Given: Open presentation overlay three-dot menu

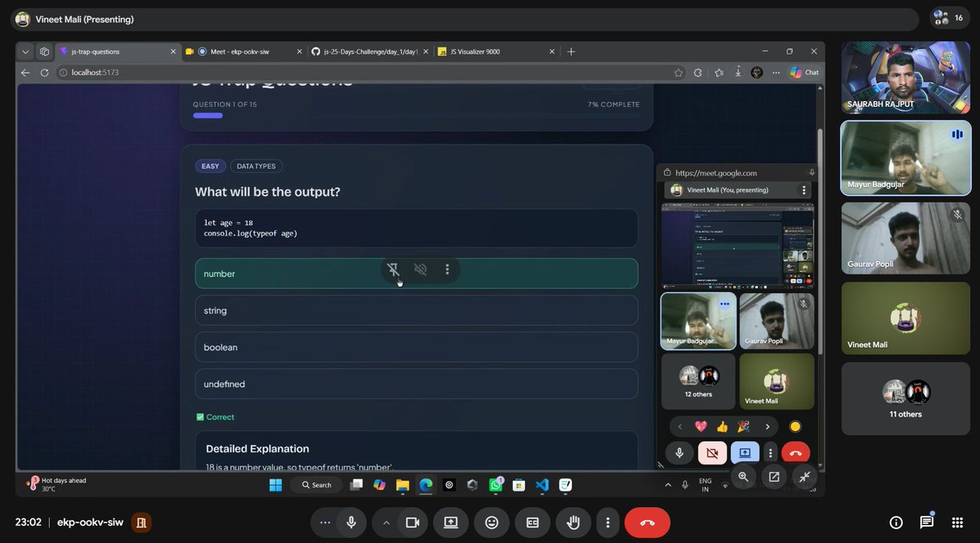Looking at the screenshot, I should point(447,269).
